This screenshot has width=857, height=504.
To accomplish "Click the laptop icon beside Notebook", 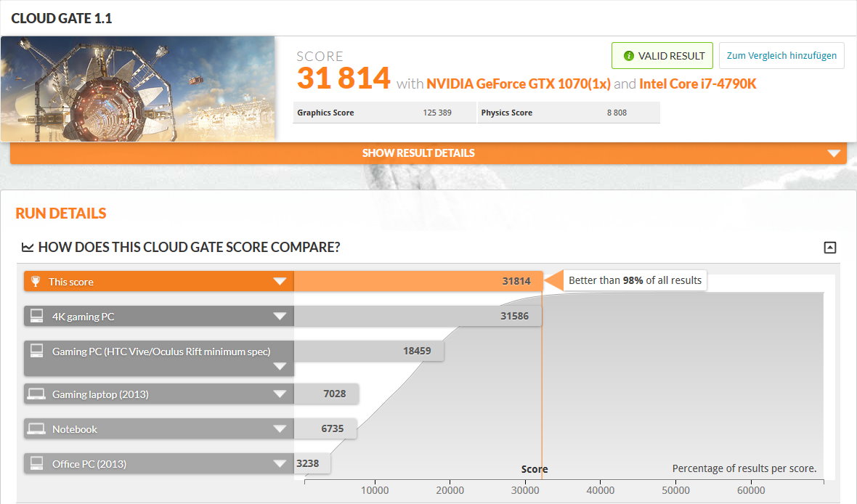I will click(x=36, y=429).
